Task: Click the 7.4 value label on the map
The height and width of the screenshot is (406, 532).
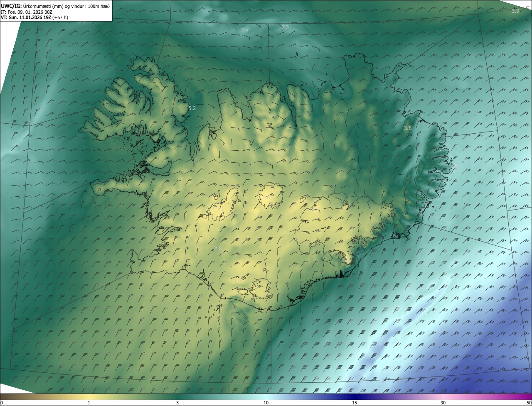Action: tap(244, 31)
